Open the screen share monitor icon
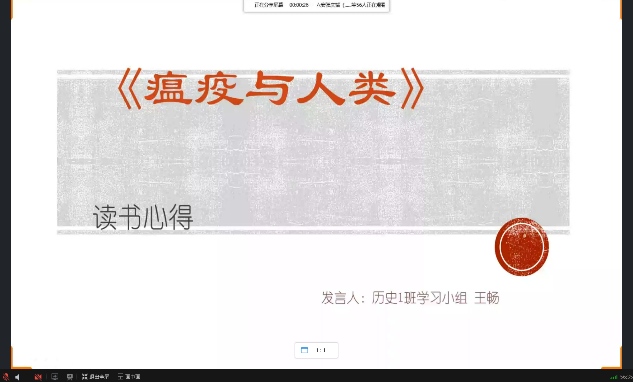This screenshot has height=382, width=633. pyautogui.click(x=54, y=377)
